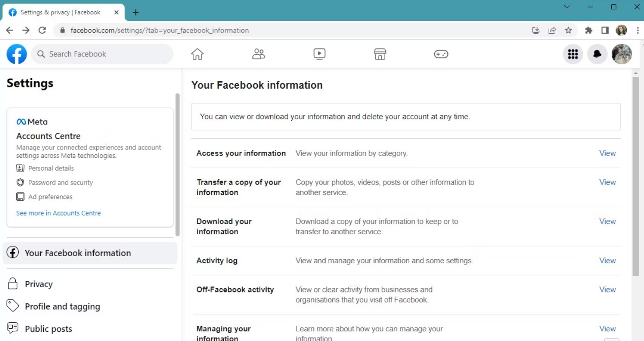The image size is (644, 341).
Task: Open a new browser tab with plus icon
Action: 136,12
